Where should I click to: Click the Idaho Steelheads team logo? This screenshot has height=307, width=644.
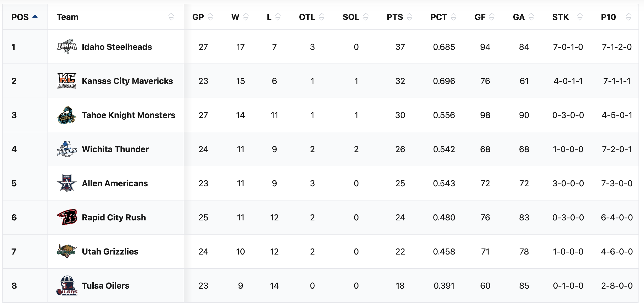[x=67, y=47]
